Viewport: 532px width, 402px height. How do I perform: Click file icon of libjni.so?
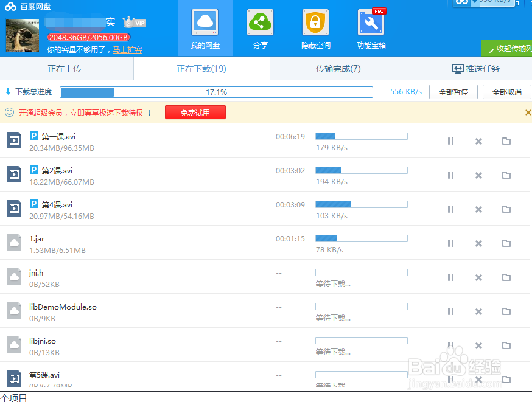pyautogui.click(x=14, y=344)
